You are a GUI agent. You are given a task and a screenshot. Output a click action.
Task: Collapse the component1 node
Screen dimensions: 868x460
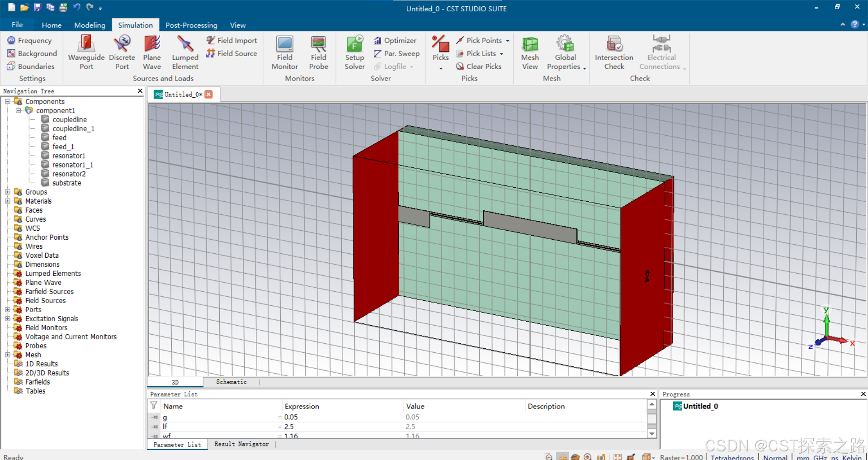tap(19, 110)
